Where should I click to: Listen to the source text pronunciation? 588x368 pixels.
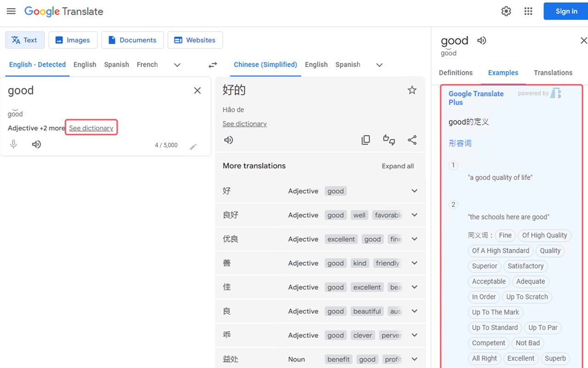point(36,144)
